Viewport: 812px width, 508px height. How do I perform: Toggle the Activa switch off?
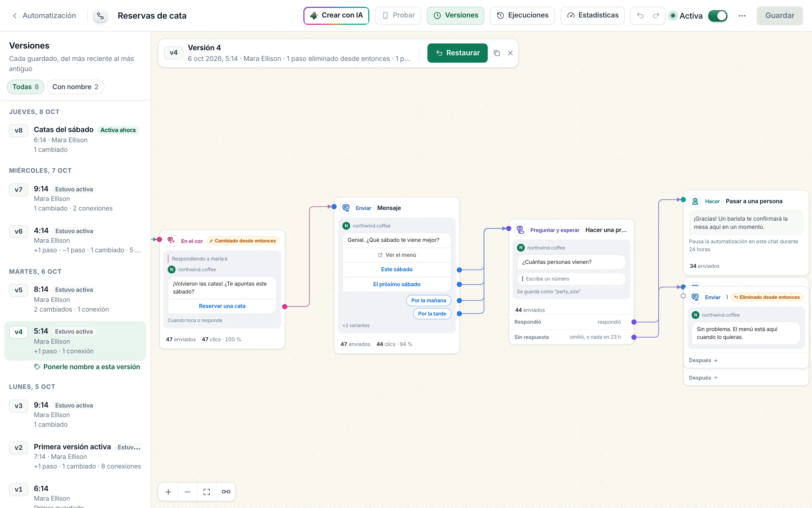[717, 16]
